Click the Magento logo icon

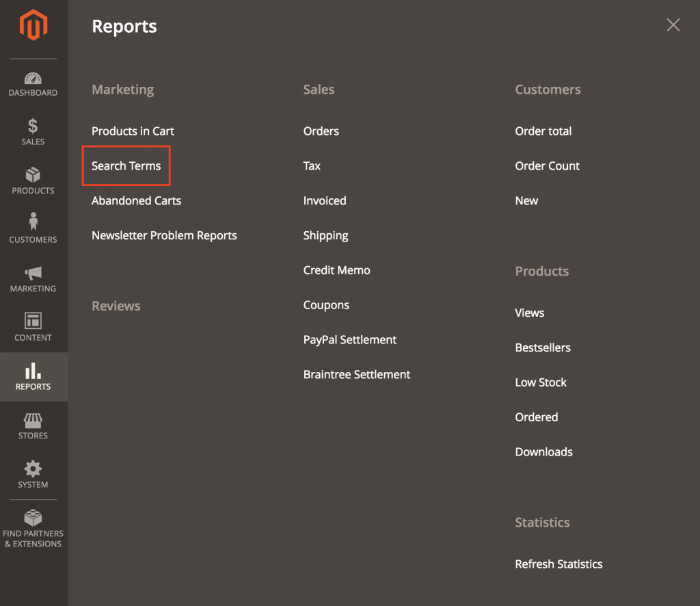[33, 26]
